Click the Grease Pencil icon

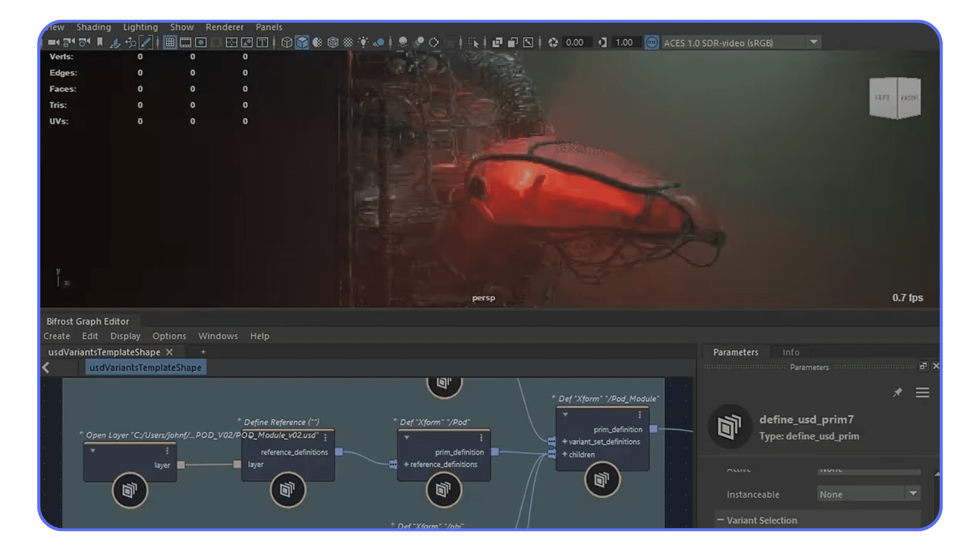click(146, 42)
